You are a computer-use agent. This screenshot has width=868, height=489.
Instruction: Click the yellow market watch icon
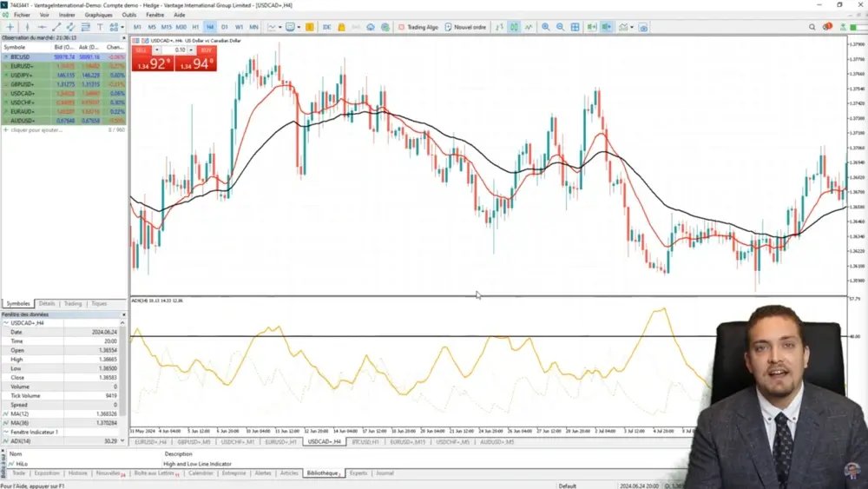click(x=310, y=27)
